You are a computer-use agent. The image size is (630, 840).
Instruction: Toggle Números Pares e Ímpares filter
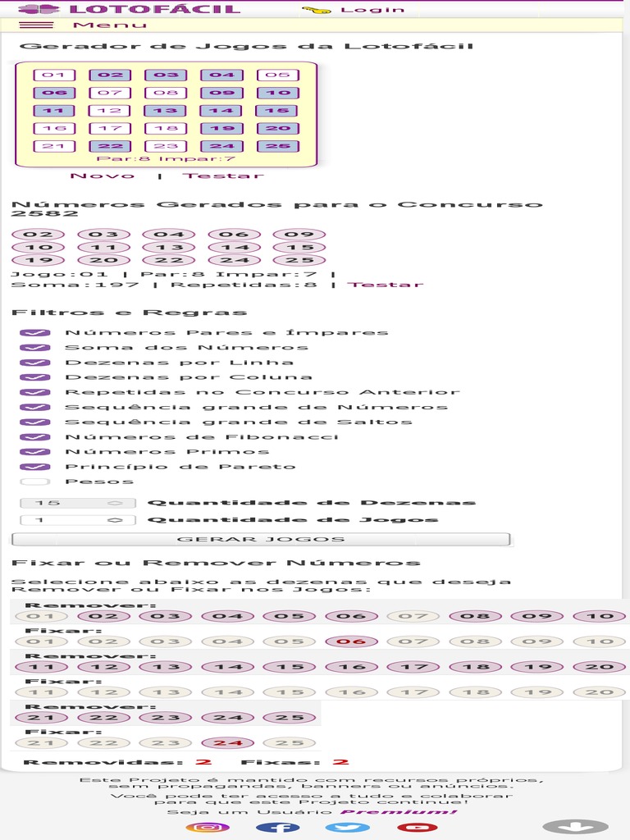click(x=34, y=333)
